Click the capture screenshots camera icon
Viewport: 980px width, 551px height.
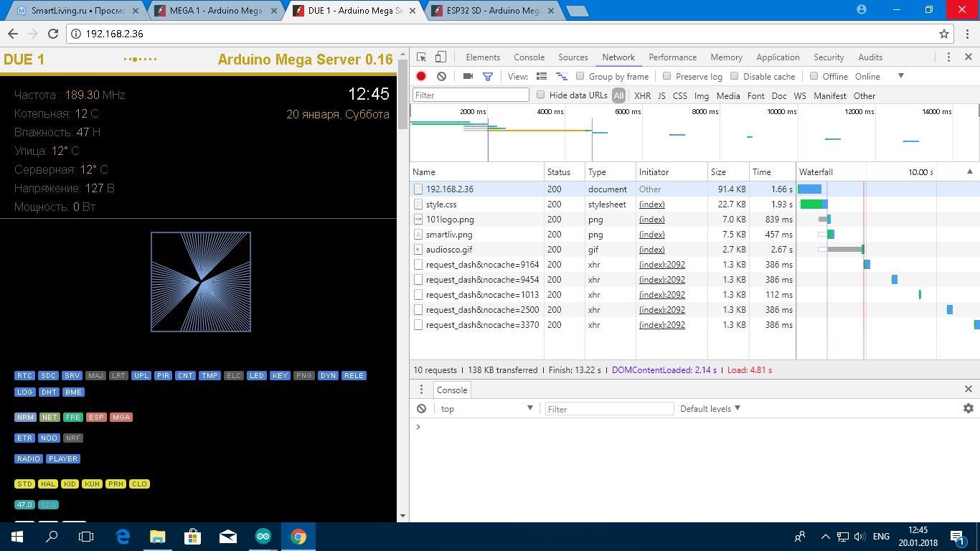468,76
